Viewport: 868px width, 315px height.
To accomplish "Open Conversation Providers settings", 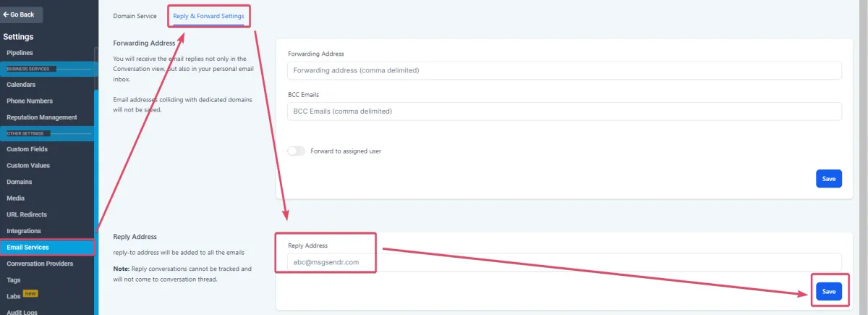I will 39,264.
